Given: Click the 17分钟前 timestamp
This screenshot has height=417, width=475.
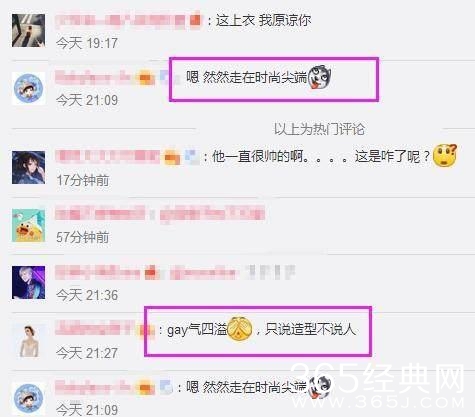Looking at the screenshot, I should click(83, 180).
